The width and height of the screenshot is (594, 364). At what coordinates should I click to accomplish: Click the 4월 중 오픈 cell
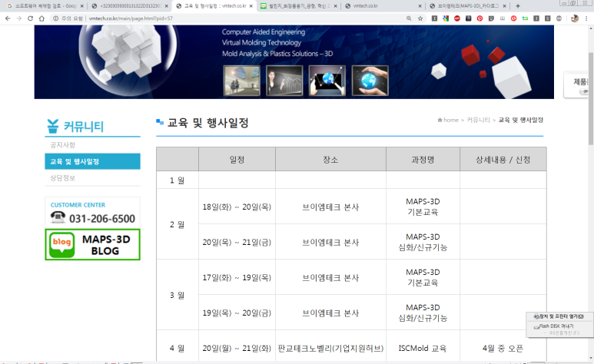[x=503, y=348]
